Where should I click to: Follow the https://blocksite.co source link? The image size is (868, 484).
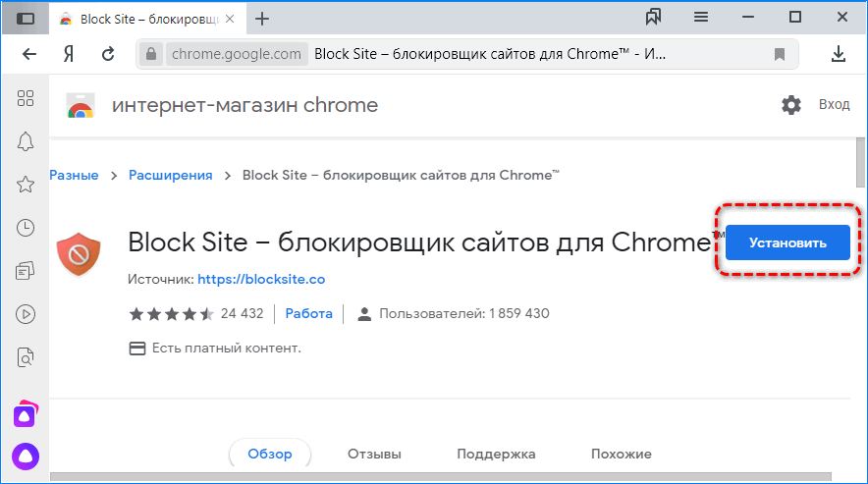[261, 279]
